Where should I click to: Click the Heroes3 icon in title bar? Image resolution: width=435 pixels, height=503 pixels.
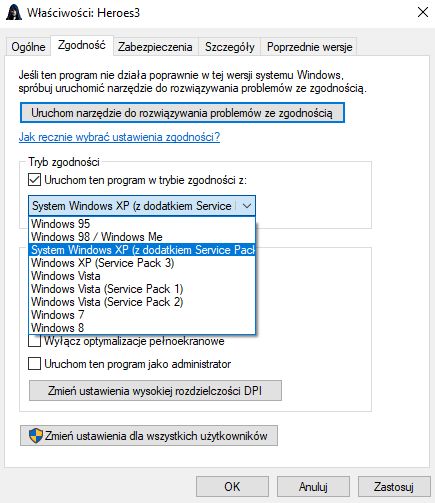(x=14, y=13)
